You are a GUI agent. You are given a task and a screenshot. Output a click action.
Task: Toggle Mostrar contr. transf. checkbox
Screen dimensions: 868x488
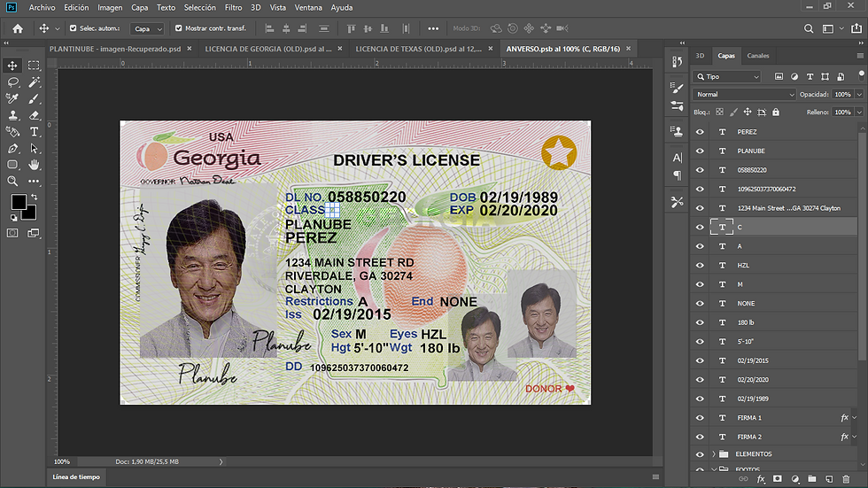pyautogui.click(x=178, y=27)
